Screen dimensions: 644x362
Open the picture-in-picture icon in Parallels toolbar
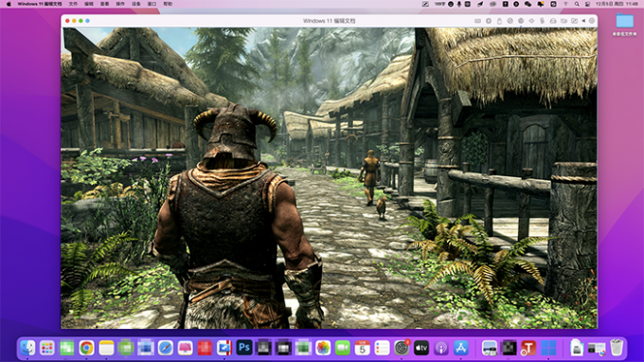[x=574, y=21]
